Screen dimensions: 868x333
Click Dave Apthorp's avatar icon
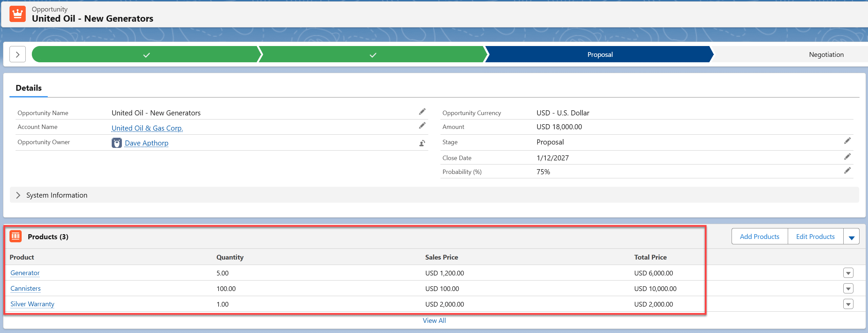[x=117, y=143]
